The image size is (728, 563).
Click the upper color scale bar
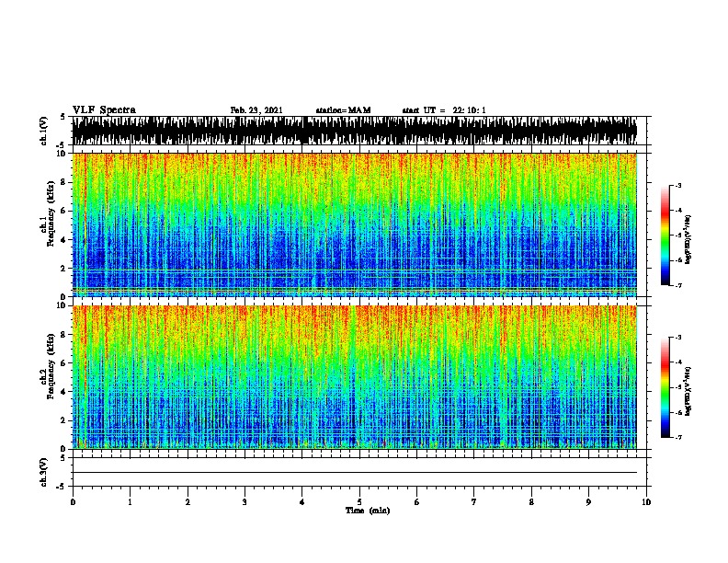[665, 236]
